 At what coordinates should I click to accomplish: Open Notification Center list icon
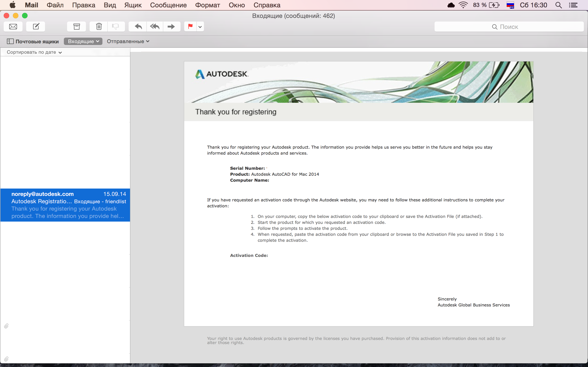tap(573, 5)
